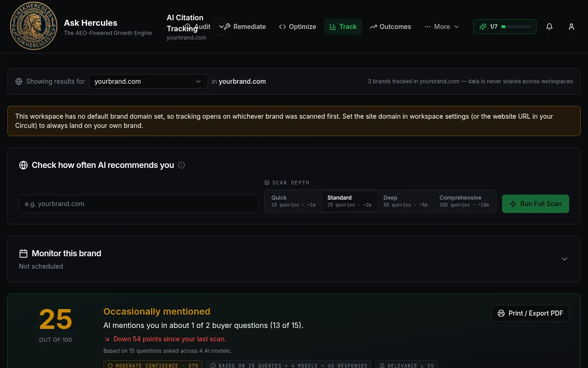The width and height of the screenshot is (588, 368).
Task: Click the Ask Hercules logo emblem
Action: tap(34, 26)
